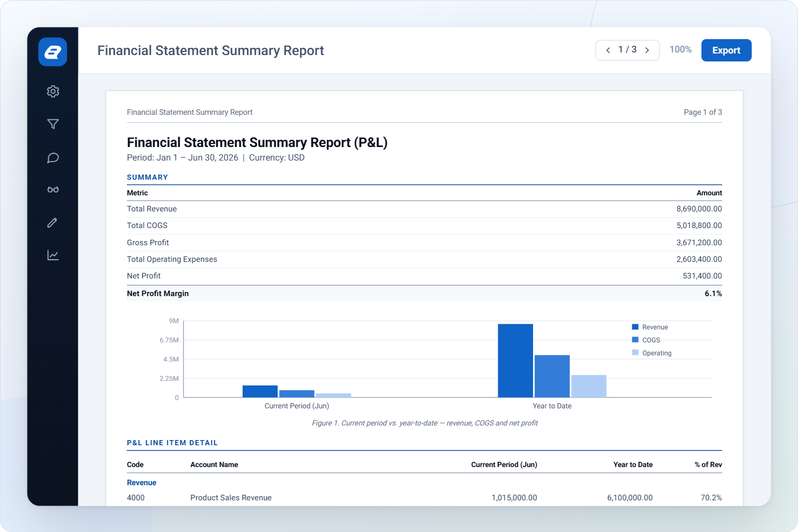The height and width of the screenshot is (532, 798).
Task: Toggle the COGS legend entry
Action: pos(646,340)
